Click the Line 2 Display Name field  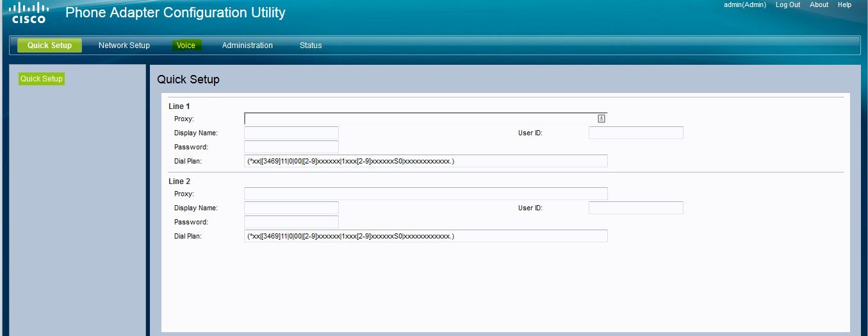pos(291,208)
